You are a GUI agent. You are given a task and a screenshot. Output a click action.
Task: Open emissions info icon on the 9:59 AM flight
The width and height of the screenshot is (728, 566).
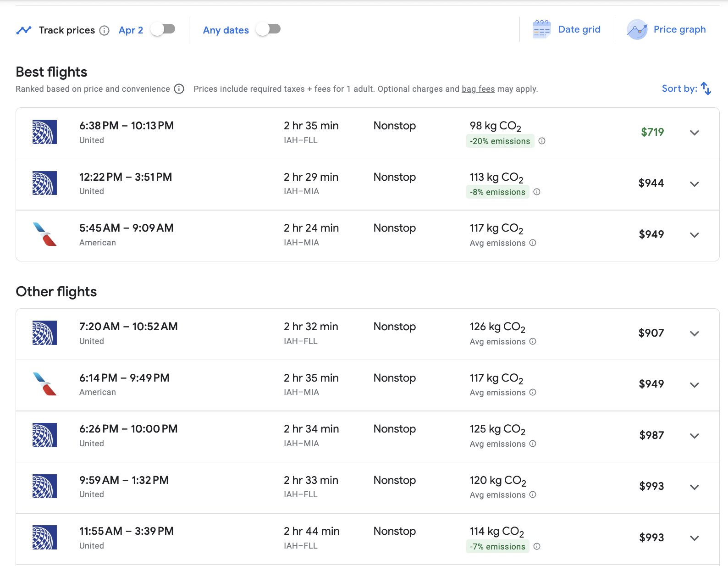coord(533,494)
